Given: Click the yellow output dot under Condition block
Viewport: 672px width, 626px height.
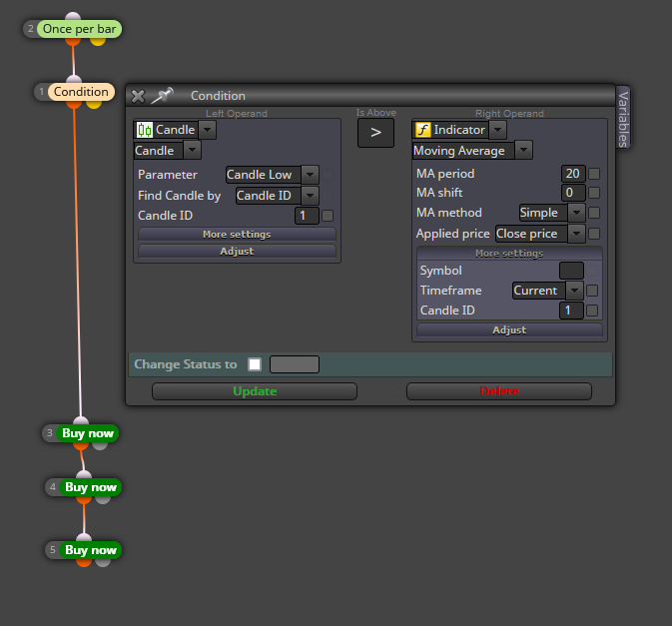Looking at the screenshot, I should 94,105.
